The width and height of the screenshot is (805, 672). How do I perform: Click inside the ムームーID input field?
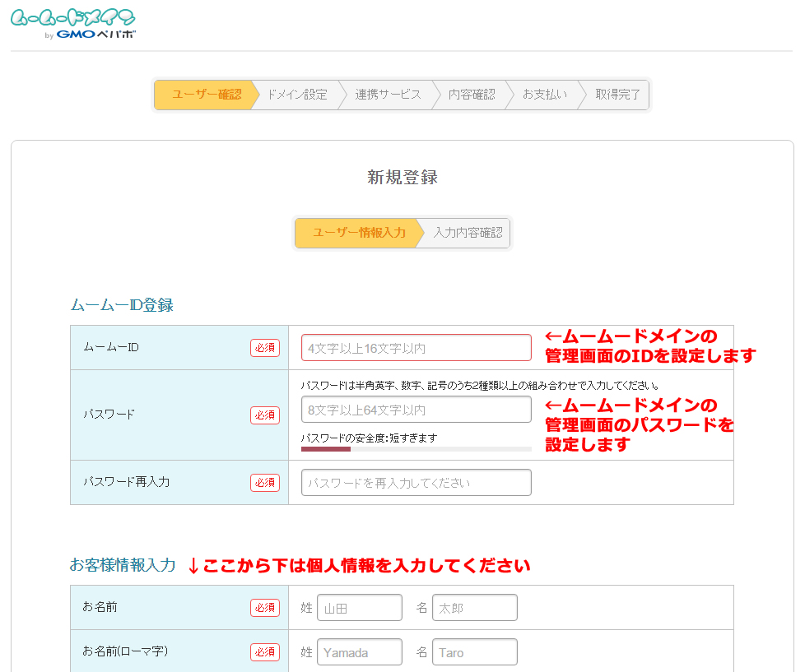click(x=415, y=347)
